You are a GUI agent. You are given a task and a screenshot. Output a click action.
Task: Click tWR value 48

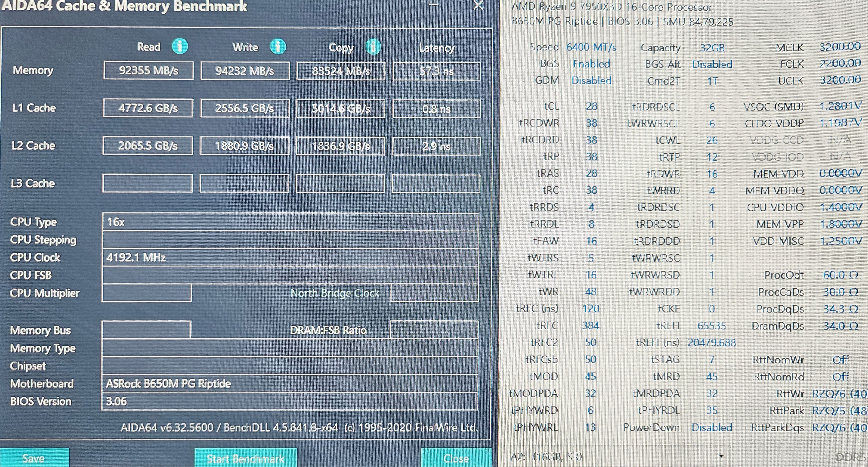tap(591, 291)
